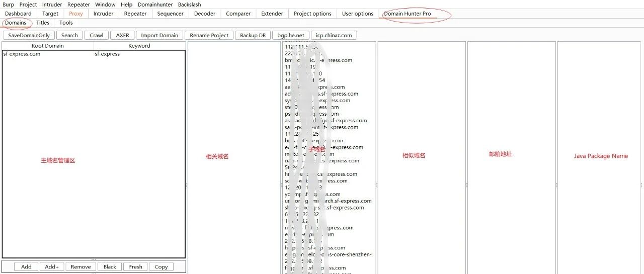Switch to the Target tab
Image resolution: width=644 pixels, height=274 pixels.
tap(50, 14)
